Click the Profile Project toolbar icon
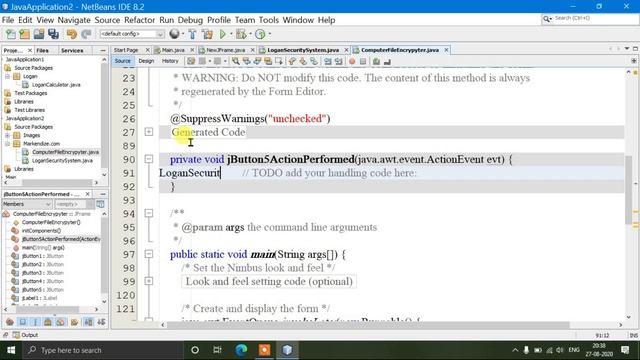This screenshot has height=360, width=640. click(x=260, y=34)
